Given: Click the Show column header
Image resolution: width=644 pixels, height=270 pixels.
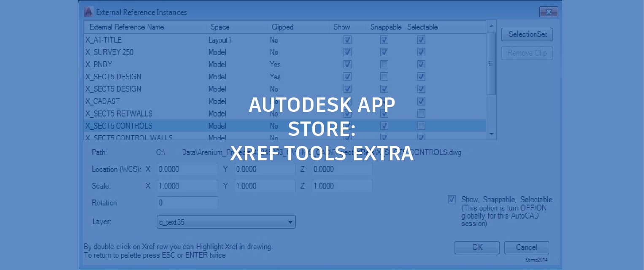Looking at the screenshot, I should [x=347, y=27].
